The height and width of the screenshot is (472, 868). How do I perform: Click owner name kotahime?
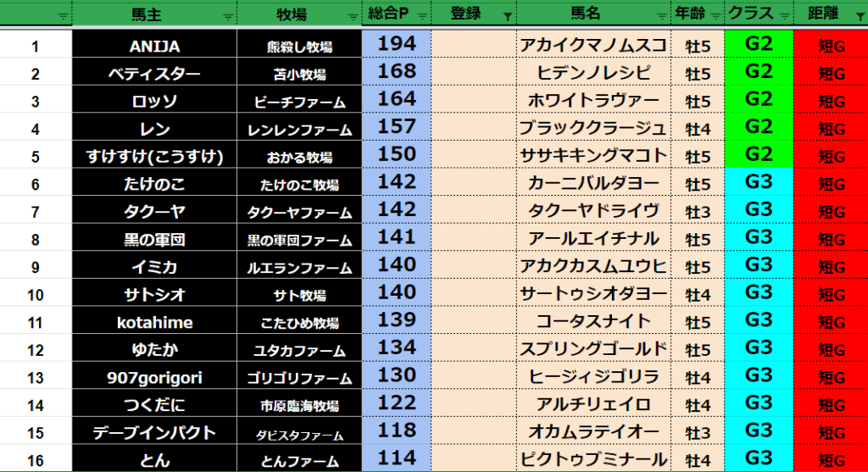click(x=154, y=322)
